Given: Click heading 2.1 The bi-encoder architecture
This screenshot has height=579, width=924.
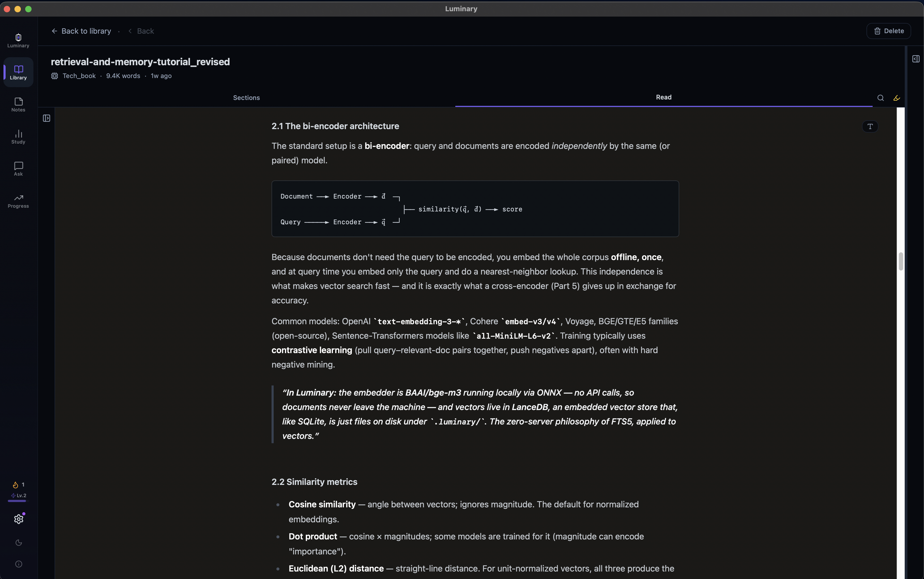Looking at the screenshot, I should tap(335, 126).
